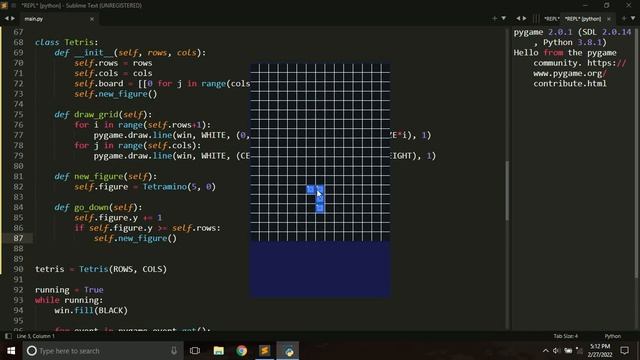
Task: Click 'contribute.html' text in REPL output
Action: pos(570,83)
